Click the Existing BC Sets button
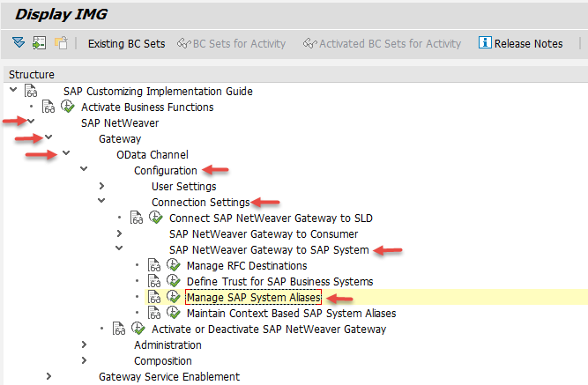Screen dimensions: 588x385 pyautogui.click(x=126, y=43)
